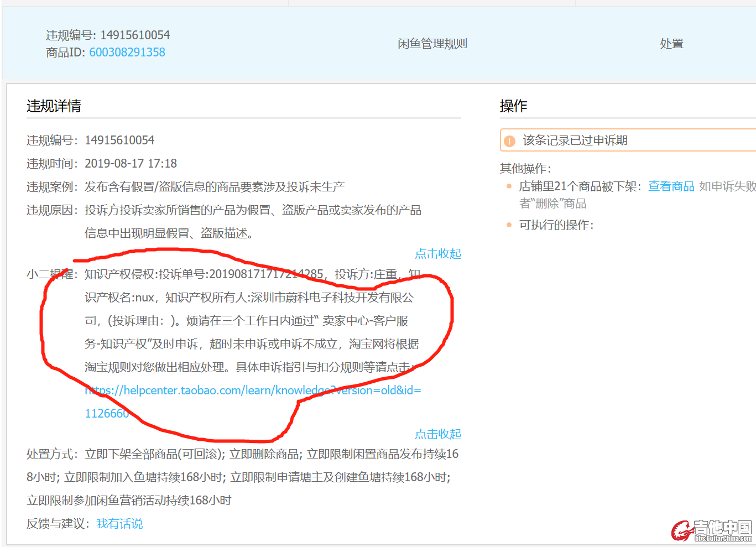
Task: Click the orange warning icon beside 该条记录已过申诉期
Action: click(510, 141)
